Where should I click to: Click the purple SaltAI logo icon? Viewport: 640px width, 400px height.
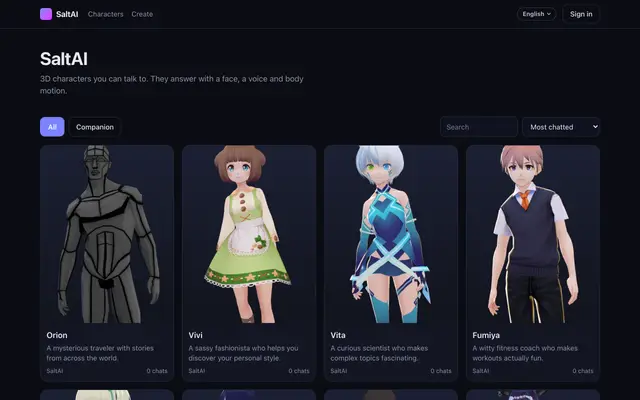(46, 14)
